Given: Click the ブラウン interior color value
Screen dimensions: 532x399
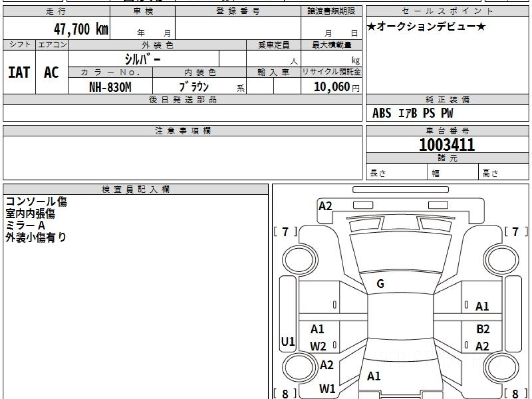Looking at the screenshot, I should (194, 87).
